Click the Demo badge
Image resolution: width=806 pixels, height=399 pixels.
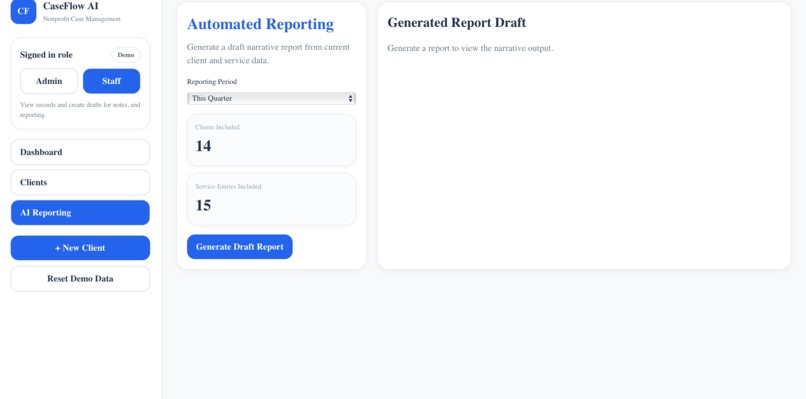pyautogui.click(x=126, y=55)
